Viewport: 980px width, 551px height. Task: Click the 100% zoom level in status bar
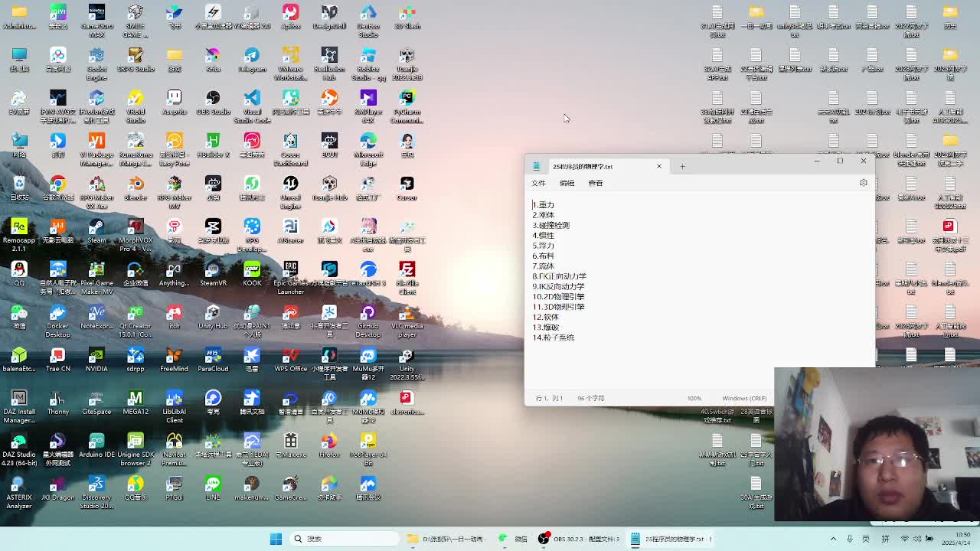(694, 398)
